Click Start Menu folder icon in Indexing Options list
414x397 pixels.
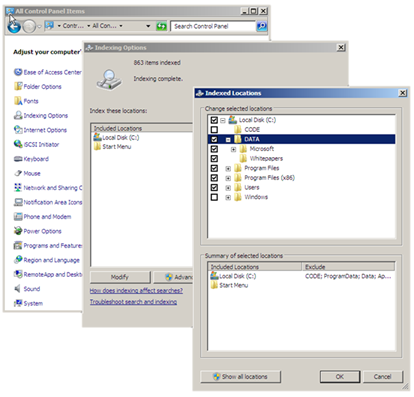tap(97, 147)
